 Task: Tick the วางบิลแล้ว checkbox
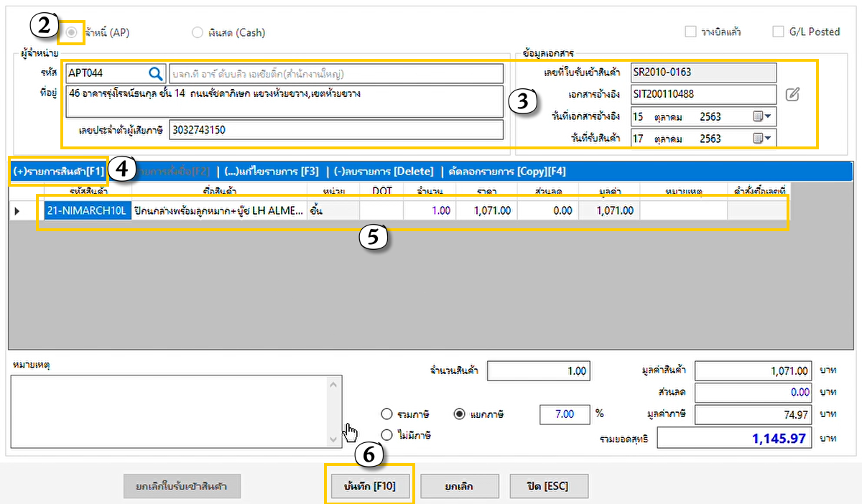(690, 32)
